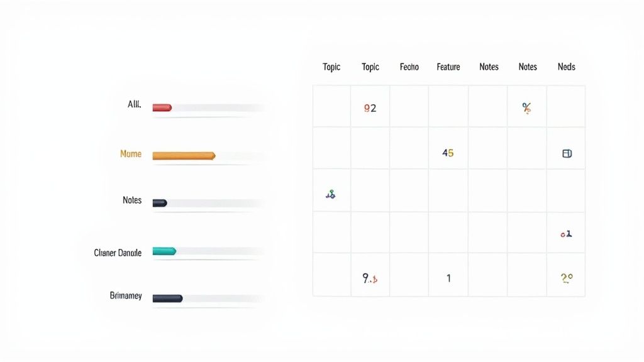This screenshot has height=362, width=644.
Task: Click the branch icon in the grid
Action: [331, 195]
